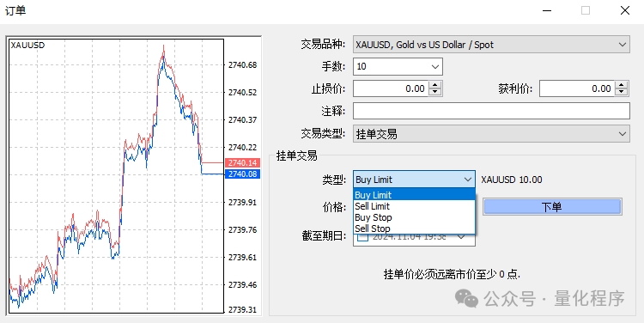Screen dimensions: 644x323
Task: Click the 获利价 take profit input field
Action: coord(577,88)
